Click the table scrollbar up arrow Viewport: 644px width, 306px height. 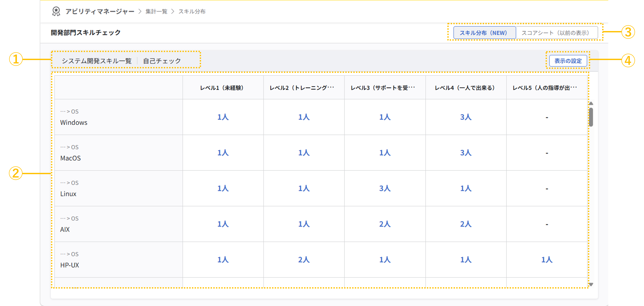click(x=591, y=103)
